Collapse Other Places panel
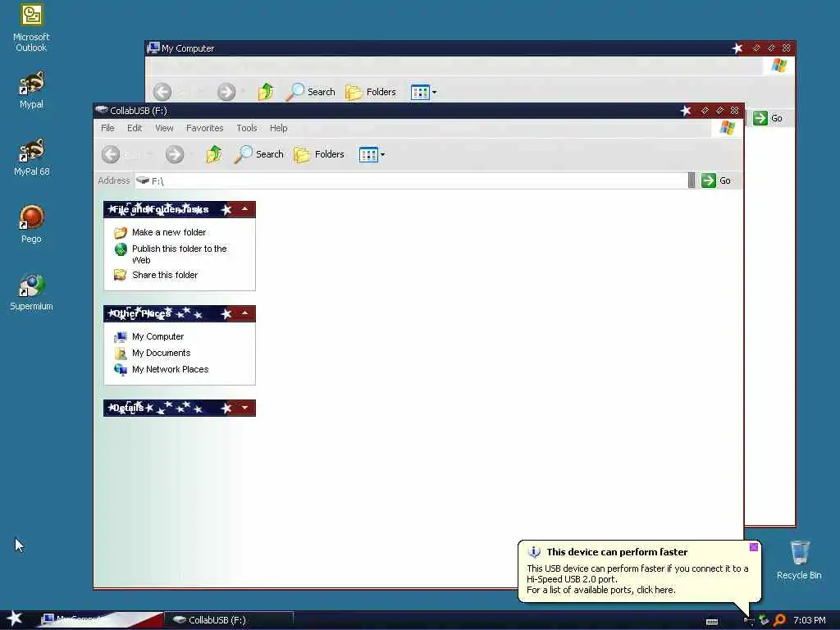 coord(244,313)
